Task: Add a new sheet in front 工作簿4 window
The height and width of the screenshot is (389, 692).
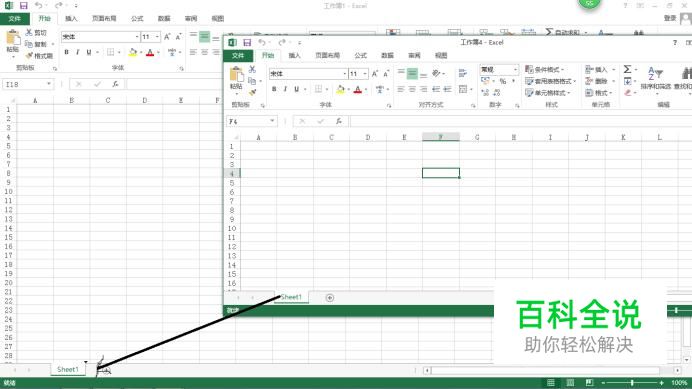Action: (x=330, y=298)
